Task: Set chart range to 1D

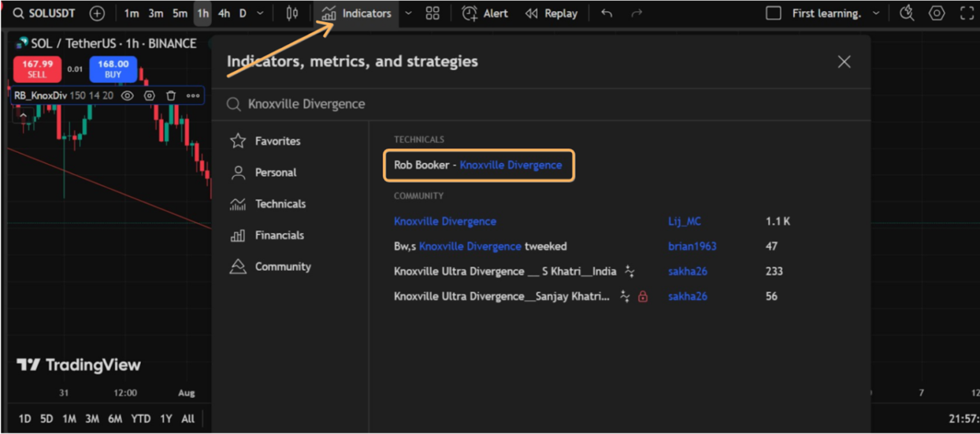Action: (24, 419)
